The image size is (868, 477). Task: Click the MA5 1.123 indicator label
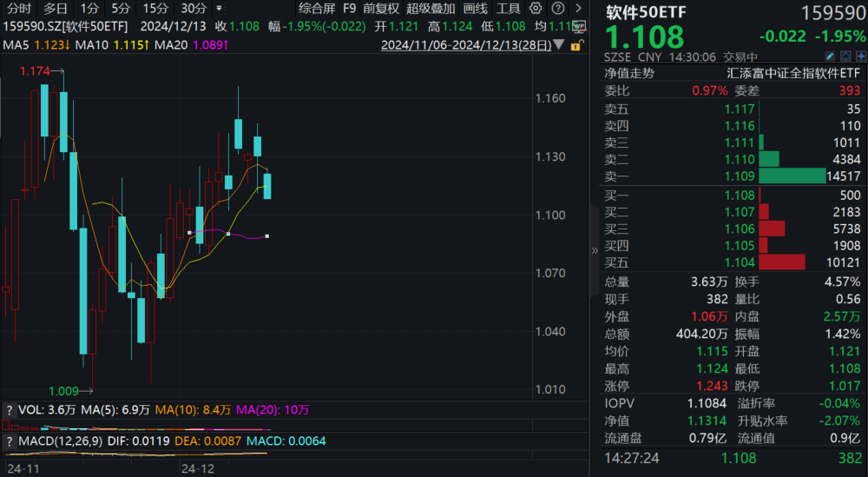click(36, 45)
